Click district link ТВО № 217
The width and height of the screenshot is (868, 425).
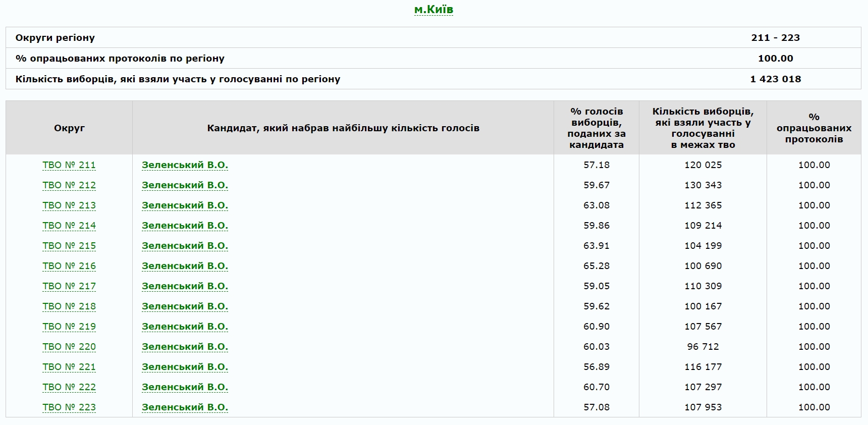coord(69,286)
